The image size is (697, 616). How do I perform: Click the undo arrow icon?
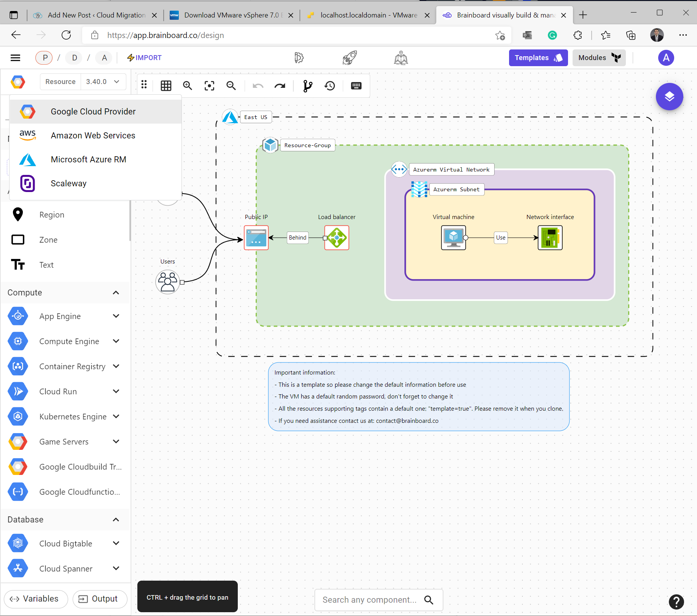[x=258, y=86]
